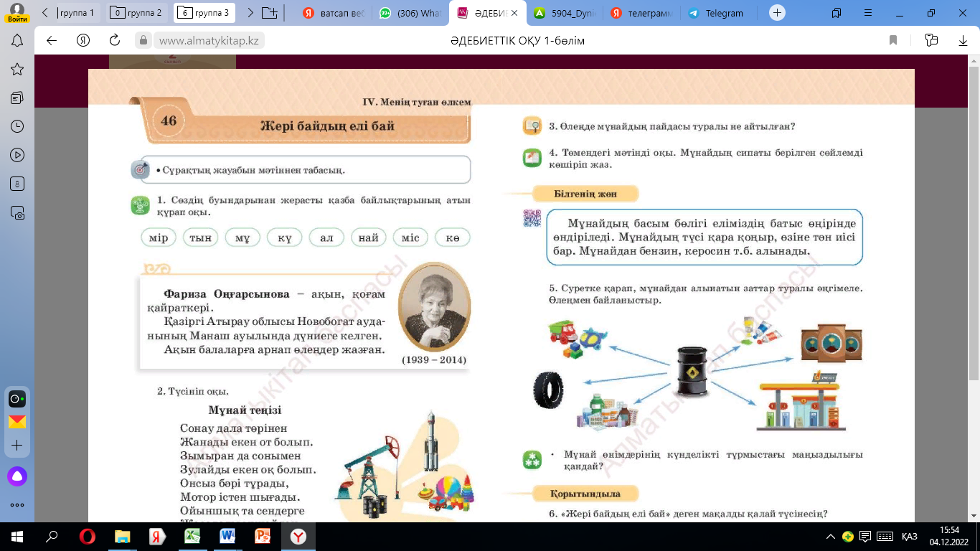Click the Войти profile avatar
The height and width of the screenshot is (551, 980).
17,12
